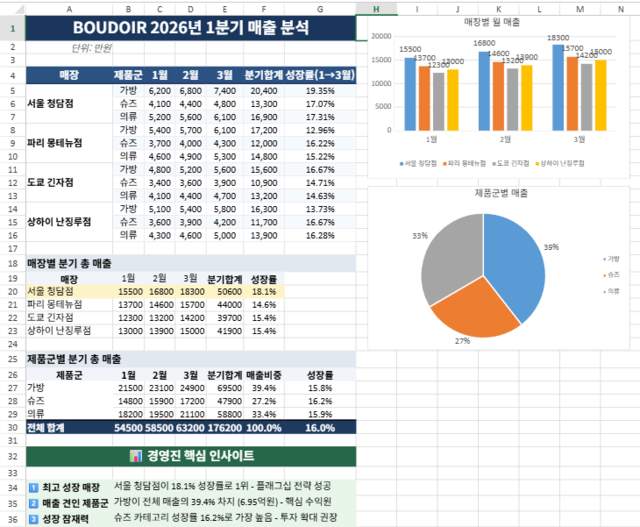The width and height of the screenshot is (640, 527).
Task: Click the 매장 header in row 4
Action: click(x=69, y=76)
